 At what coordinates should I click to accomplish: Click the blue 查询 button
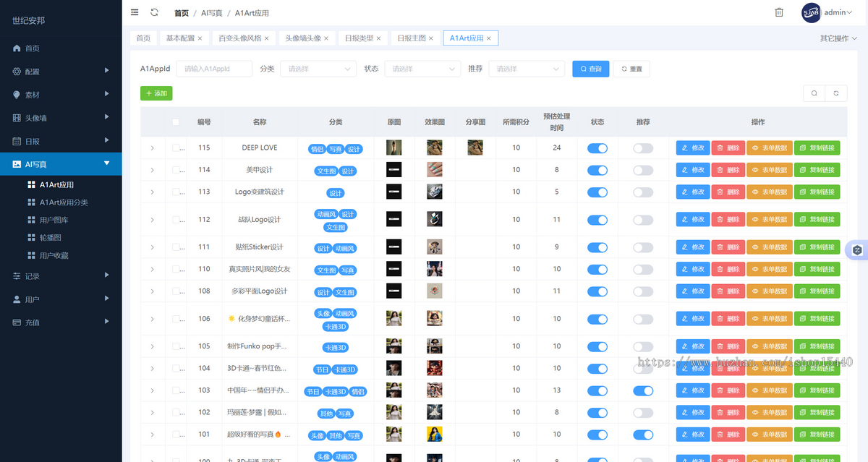[590, 69]
